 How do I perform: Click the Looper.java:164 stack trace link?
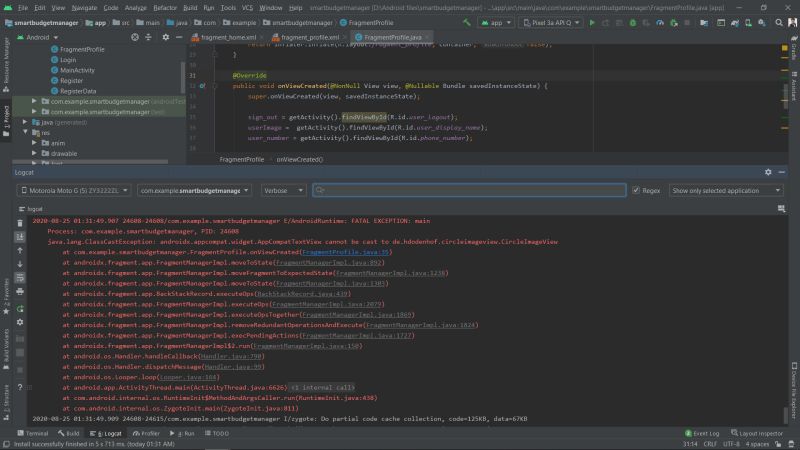188,377
